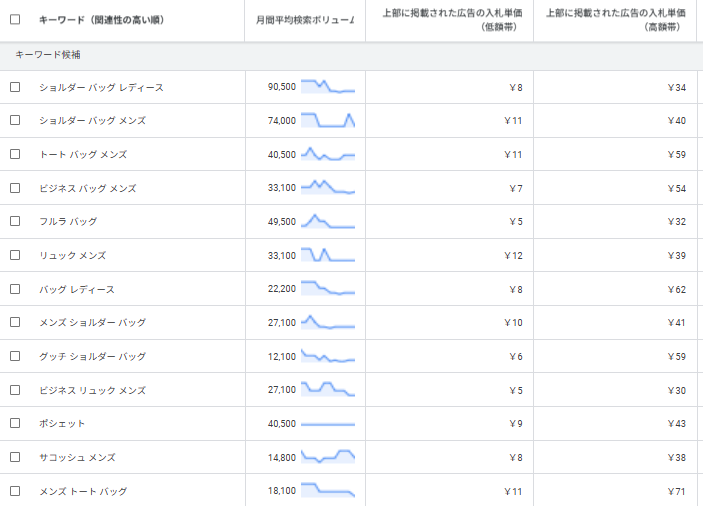Click the keyword バッグ レディース
Screen dimensions: 703x506
(76, 289)
